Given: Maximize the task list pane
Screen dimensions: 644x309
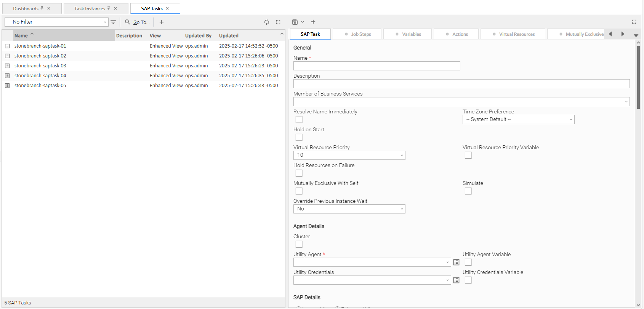Looking at the screenshot, I should (278, 22).
